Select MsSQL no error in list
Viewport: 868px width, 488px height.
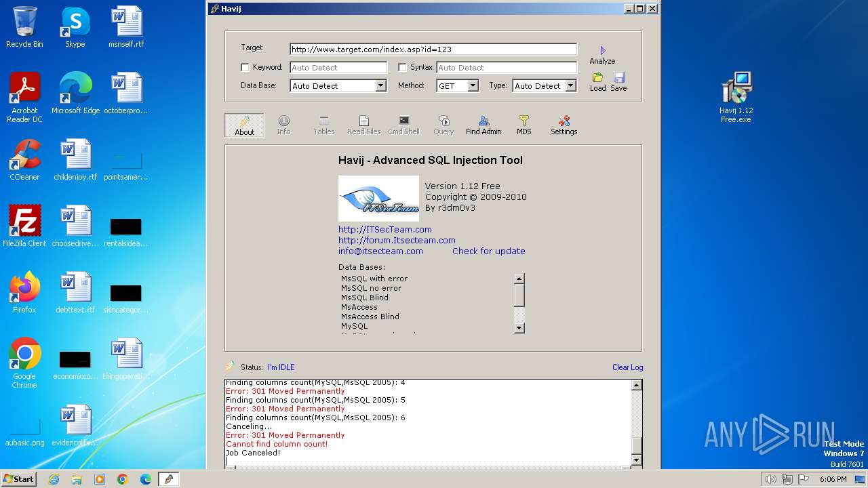(x=371, y=288)
